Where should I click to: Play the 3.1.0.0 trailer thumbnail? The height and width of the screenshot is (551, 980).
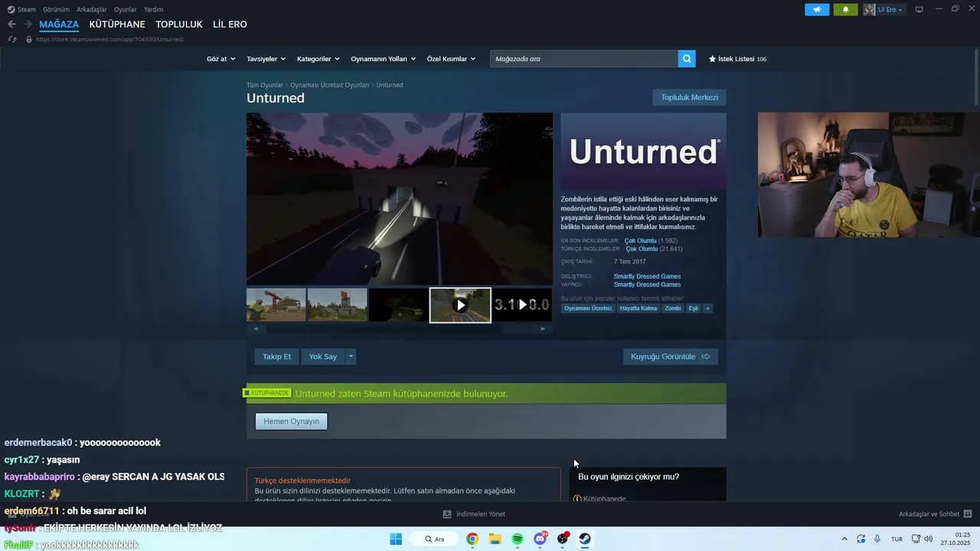click(522, 305)
